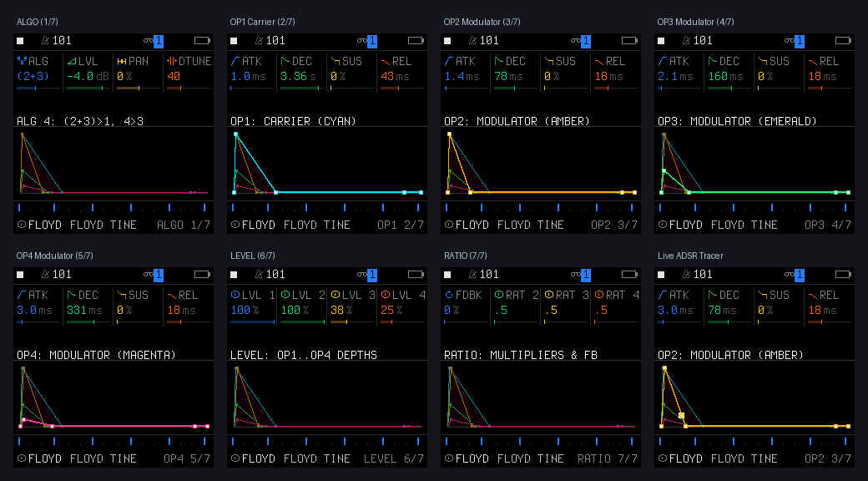The width and height of the screenshot is (868, 481).
Task: Select the LVL level icon in ALGO panel
Action: 72,61
